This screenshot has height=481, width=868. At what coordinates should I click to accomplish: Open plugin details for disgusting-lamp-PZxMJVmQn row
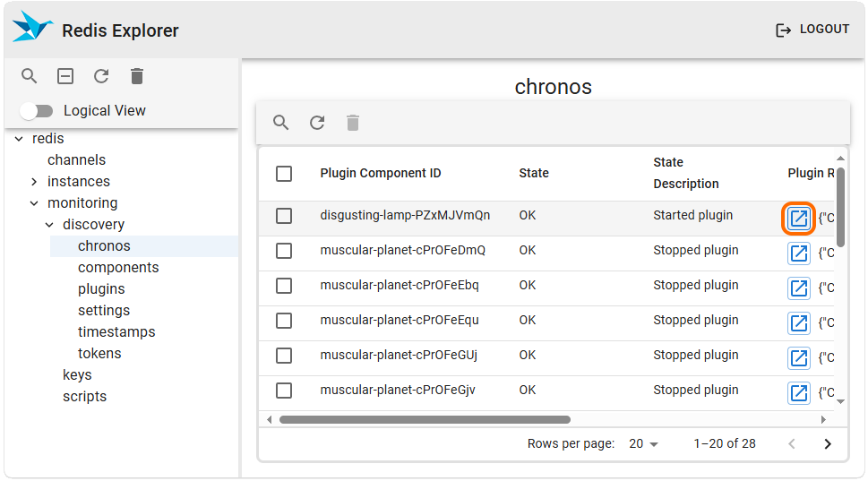pos(798,219)
